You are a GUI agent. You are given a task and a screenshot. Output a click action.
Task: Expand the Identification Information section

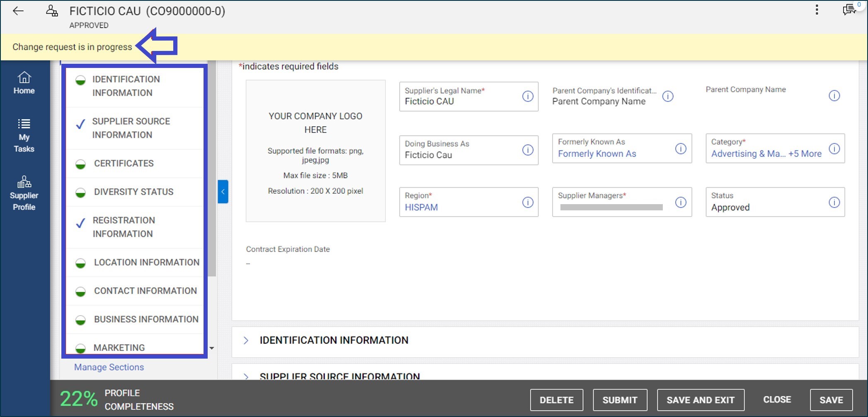click(247, 340)
